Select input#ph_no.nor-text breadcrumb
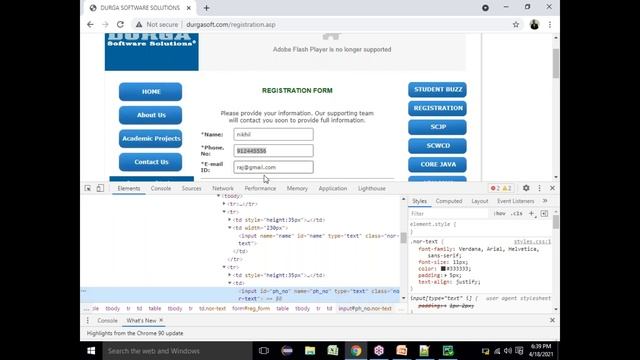640x360 pixels. [365, 309]
